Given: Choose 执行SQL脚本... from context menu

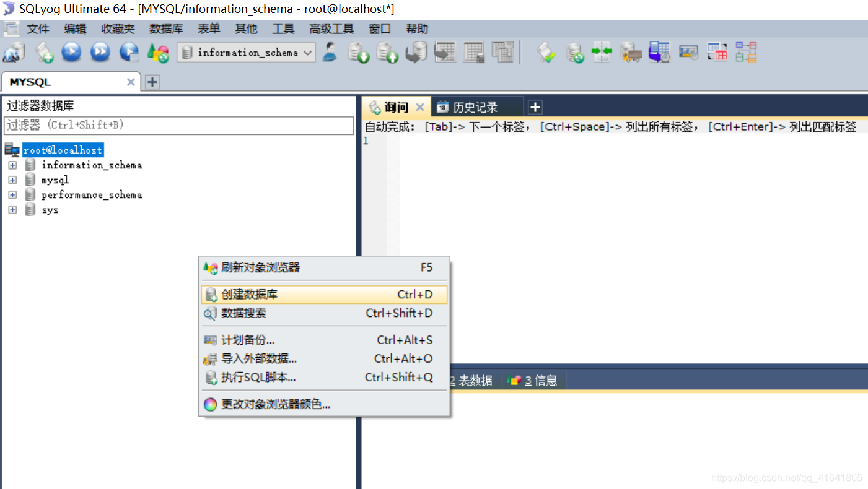Looking at the screenshot, I should tap(324, 377).
